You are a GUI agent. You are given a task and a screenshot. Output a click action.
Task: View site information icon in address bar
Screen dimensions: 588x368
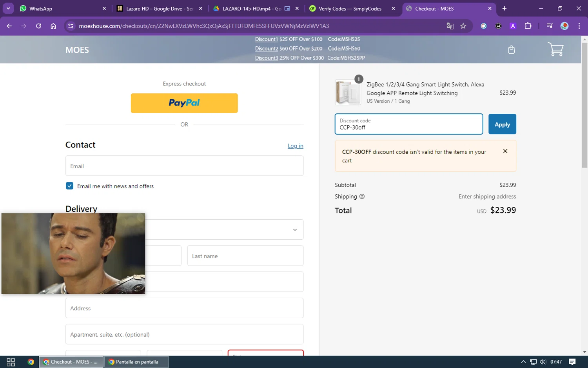pos(71,26)
